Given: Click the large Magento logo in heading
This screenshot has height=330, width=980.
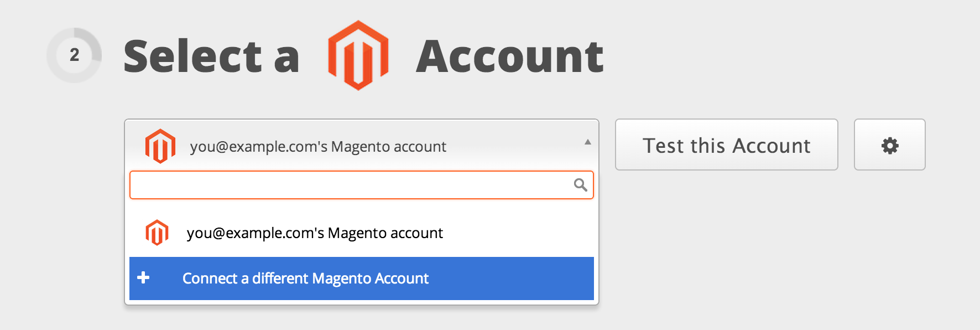Looking at the screenshot, I should [358, 55].
